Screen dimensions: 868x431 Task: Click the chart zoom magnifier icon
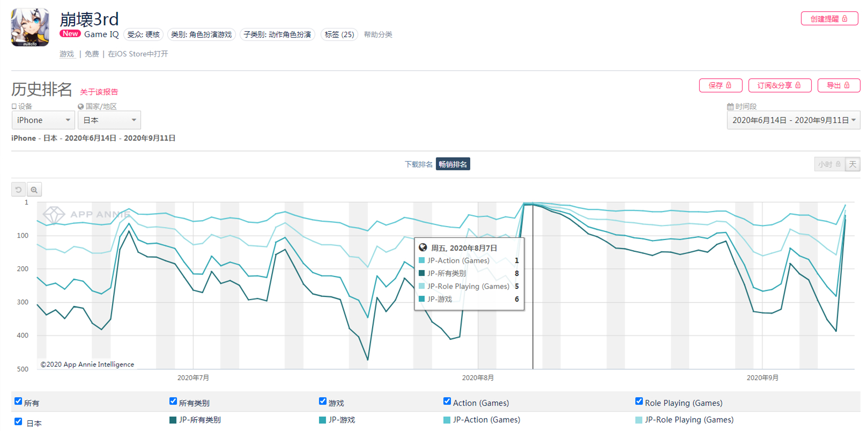coord(34,189)
